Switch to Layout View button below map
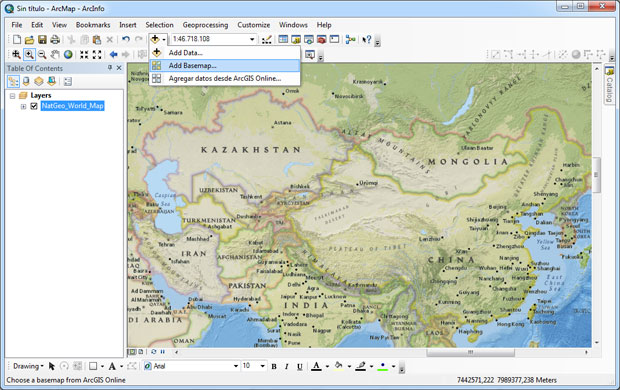This screenshot has width=620, height=390. point(140,352)
